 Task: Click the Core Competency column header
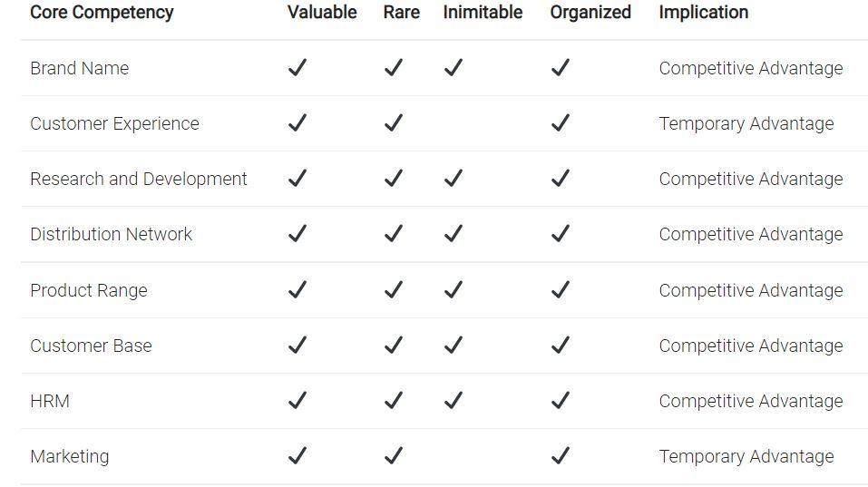coord(102,13)
